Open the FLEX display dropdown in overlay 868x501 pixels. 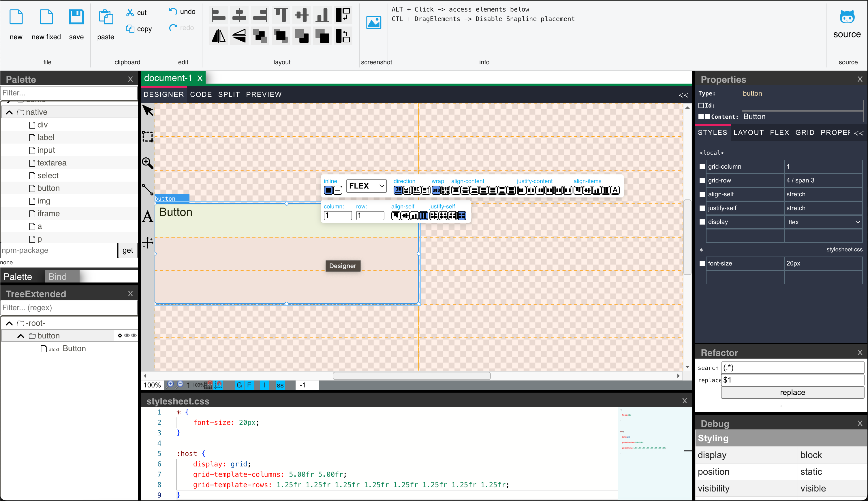[x=366, y=186]
